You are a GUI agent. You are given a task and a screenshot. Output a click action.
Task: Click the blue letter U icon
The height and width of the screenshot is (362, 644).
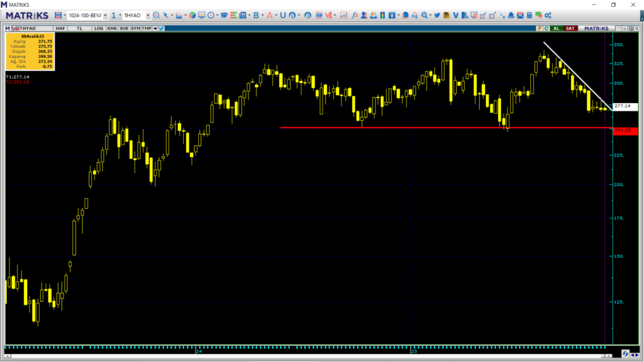283,15
